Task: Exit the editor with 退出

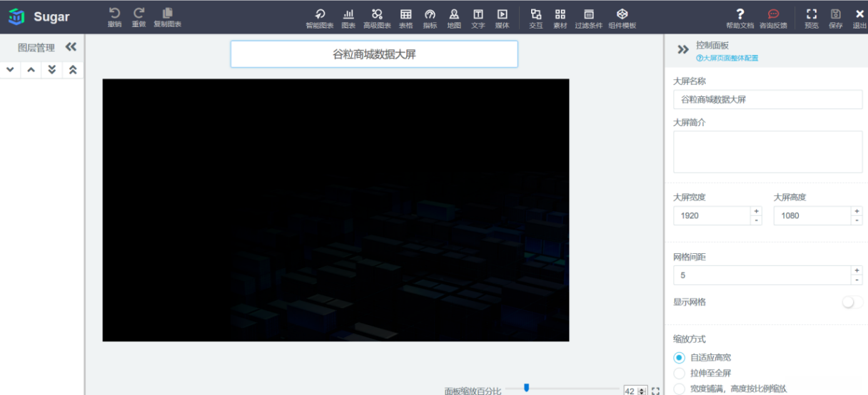Action: (859, 19)
